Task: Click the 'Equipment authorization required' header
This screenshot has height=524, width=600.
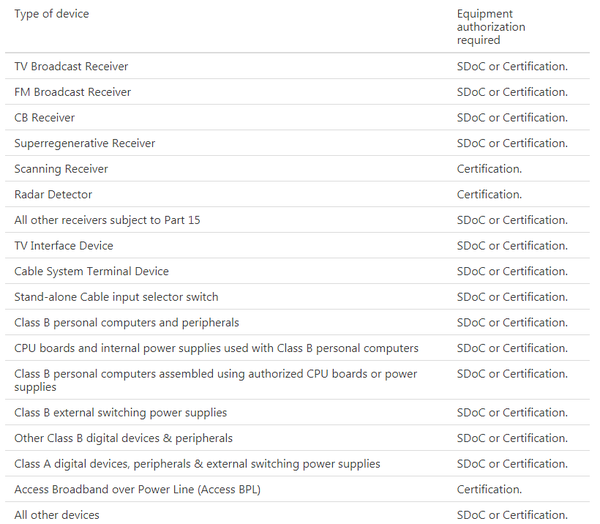Action: 491,27
